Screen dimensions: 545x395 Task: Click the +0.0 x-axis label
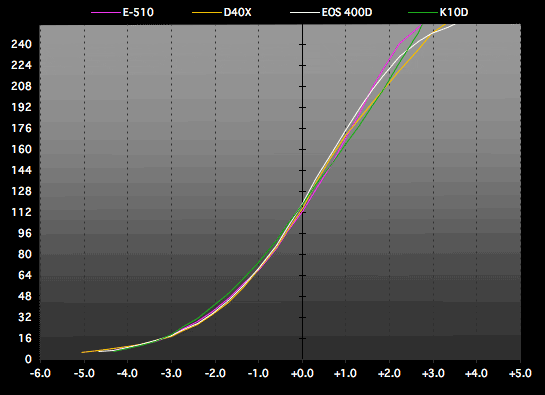click(302, 374)
